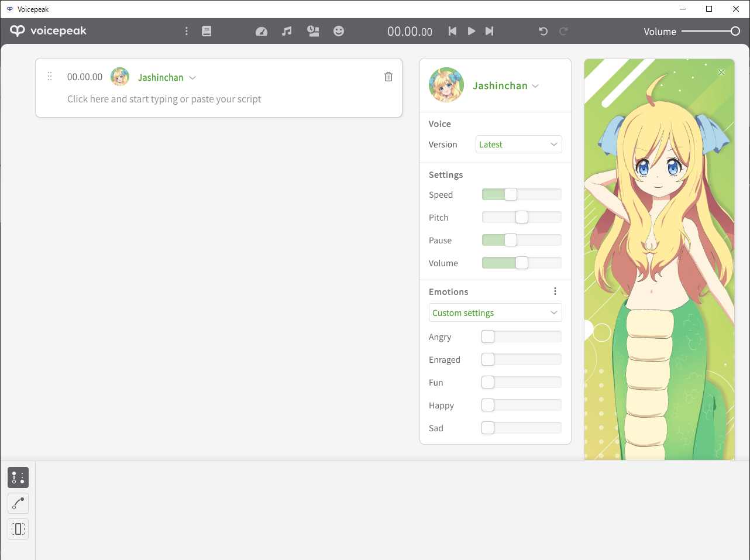Open the three-dot menu in top toolbar

[187, 31]
